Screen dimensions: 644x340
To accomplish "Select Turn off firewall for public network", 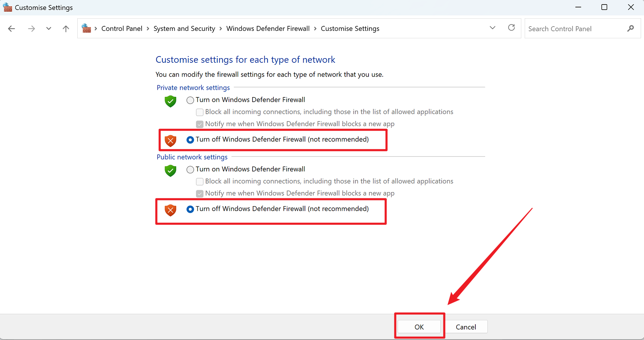I will pyautogui.click(x=190, y=209).
